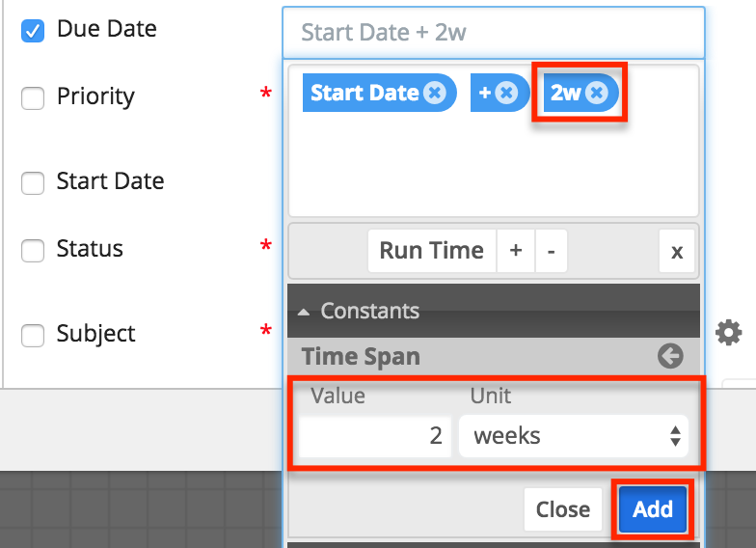Remove the Start Date token
This screenshot has height=548, width=756.
click(435, 93)
